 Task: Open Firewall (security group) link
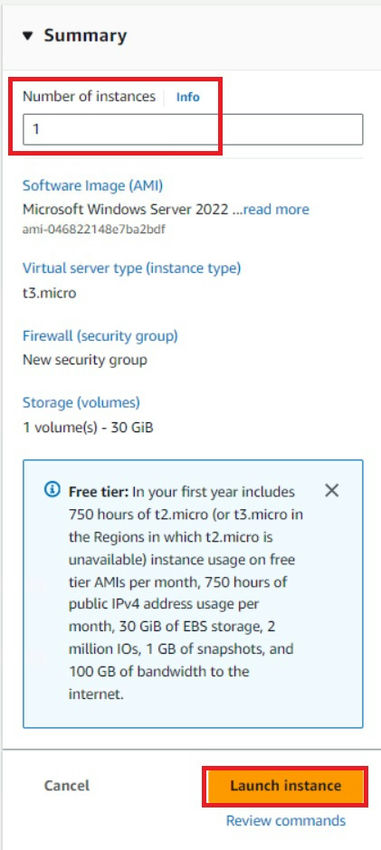pos(100,336)
